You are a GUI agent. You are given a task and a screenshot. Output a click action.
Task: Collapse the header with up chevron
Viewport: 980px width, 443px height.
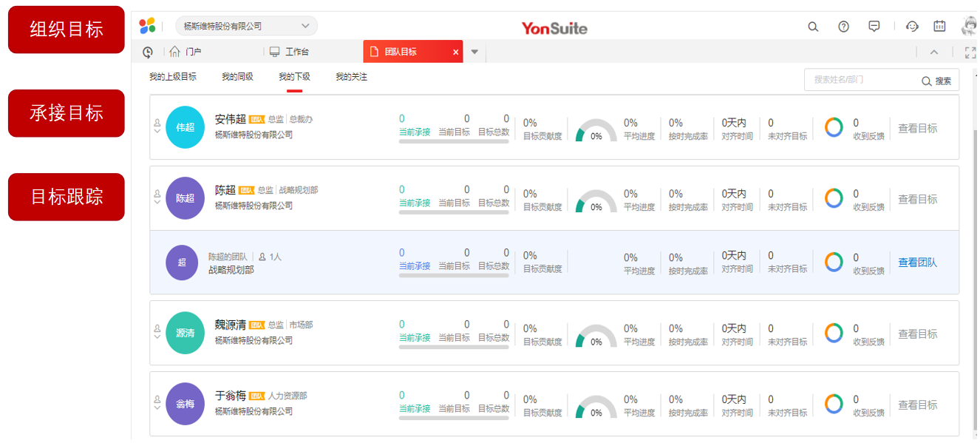tap(934, 52)
